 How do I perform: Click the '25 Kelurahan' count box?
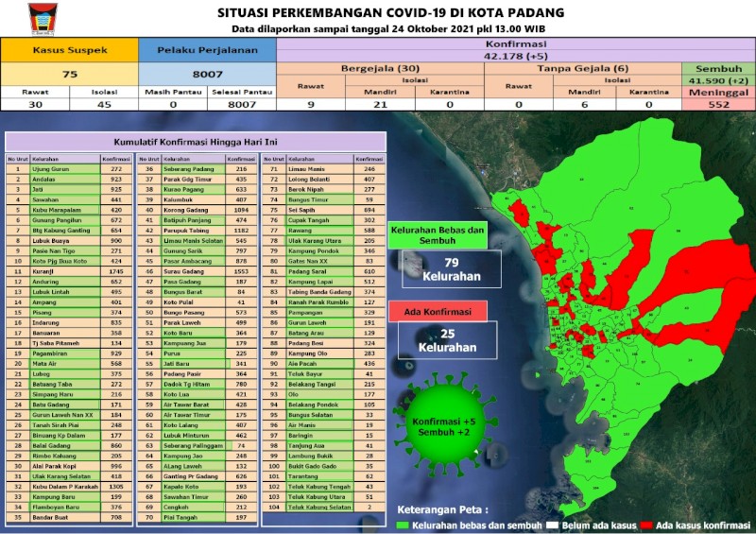(447, 340)
